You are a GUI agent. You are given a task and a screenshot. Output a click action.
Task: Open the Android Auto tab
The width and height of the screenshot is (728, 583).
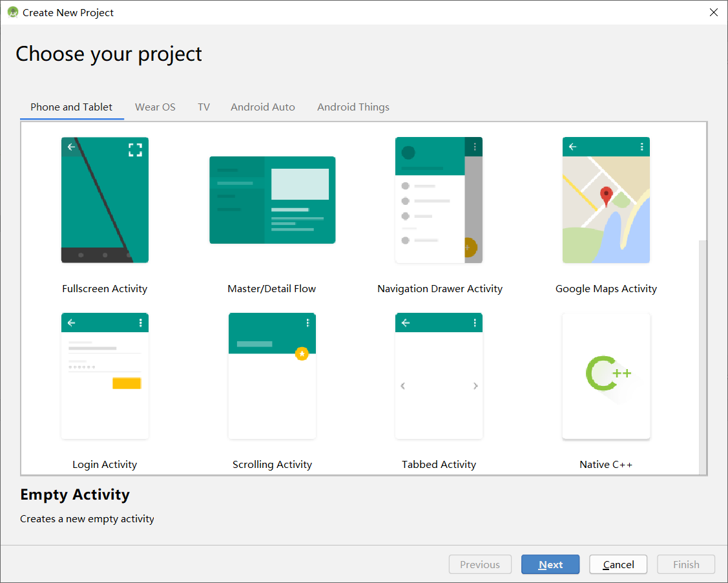click(263, 107)
